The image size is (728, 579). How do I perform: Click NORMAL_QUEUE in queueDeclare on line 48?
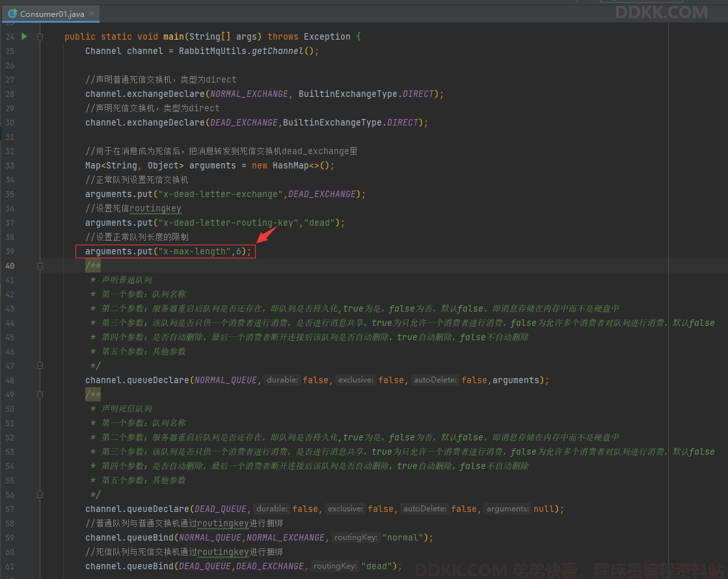226,381
